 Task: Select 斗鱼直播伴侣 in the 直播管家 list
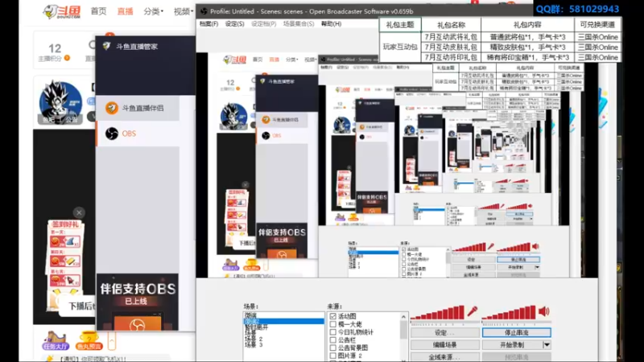pos(138,108)
